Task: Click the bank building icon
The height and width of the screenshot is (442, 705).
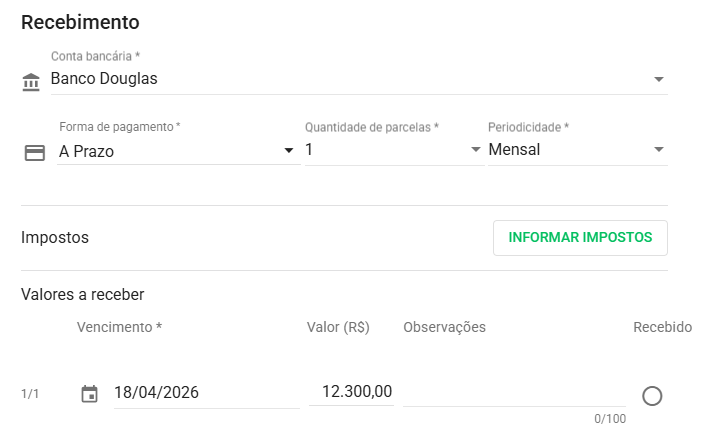Action: (x=31, y=81)
